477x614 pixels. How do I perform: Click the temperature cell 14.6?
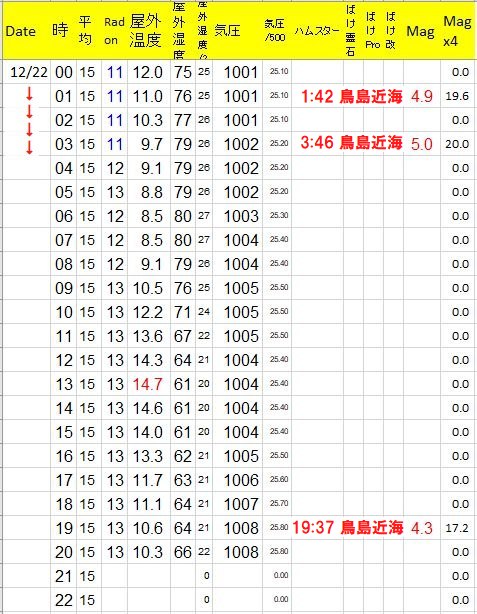pos(147,408)
